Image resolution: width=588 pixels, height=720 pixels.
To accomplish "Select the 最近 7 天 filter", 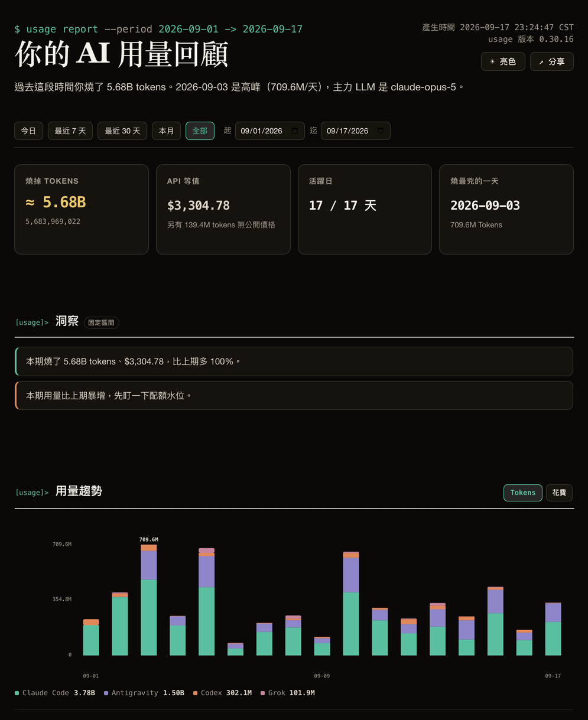I will 70,131.
